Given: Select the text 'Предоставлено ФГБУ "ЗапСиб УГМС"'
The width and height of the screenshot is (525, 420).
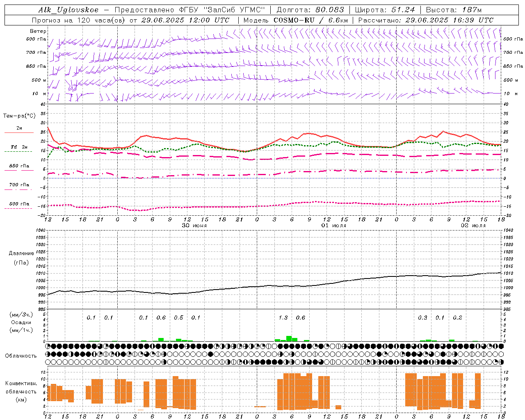Looking at the screenshot, I should coord(189,10).
